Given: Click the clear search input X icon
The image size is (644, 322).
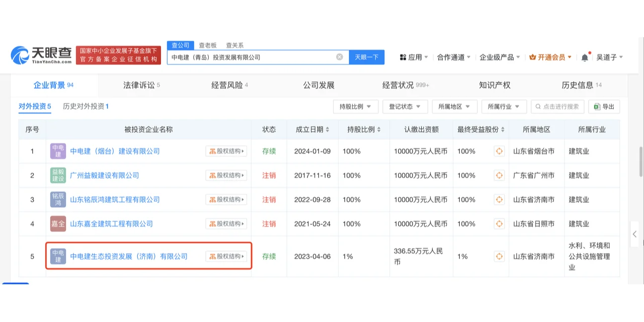Looking at the screenshot, I should pos(339,57).
